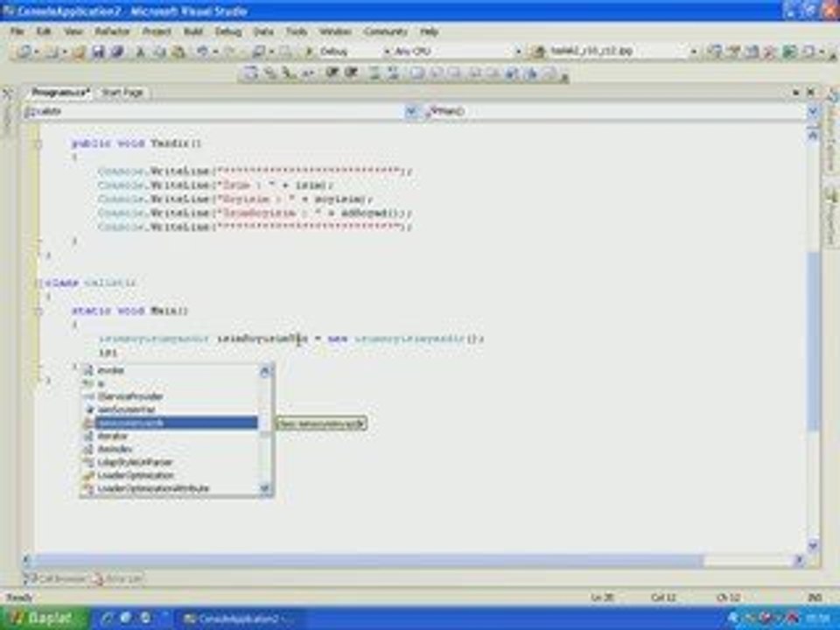Open the Debug configuration dropdown
The width and height of the screenshot is (840, 630).
coord(387,52)
